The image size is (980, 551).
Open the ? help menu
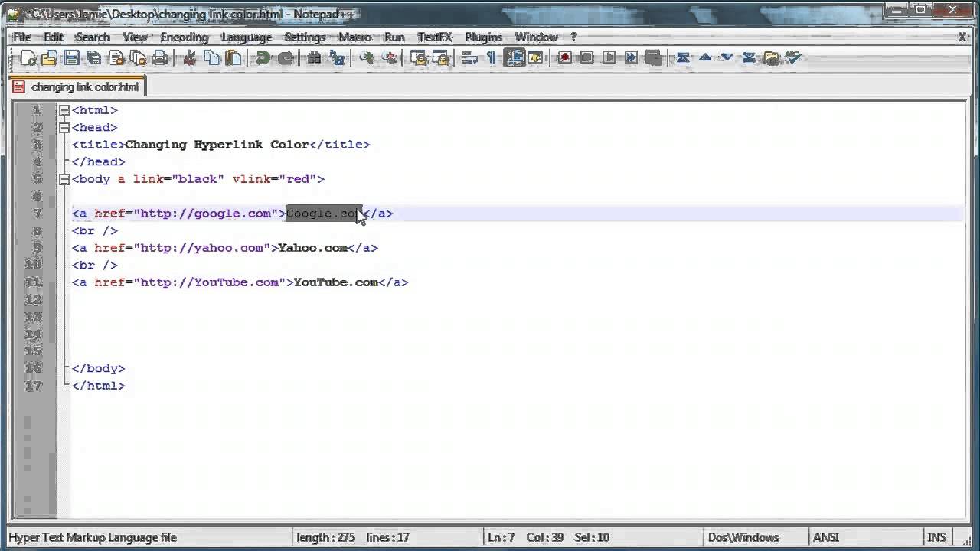point(573,37)
